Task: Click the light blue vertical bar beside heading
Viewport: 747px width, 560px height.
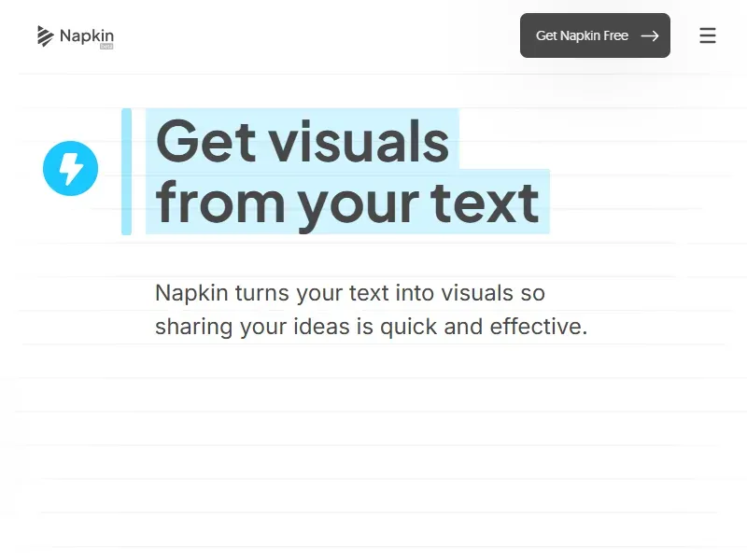Action: click(126, 172)
